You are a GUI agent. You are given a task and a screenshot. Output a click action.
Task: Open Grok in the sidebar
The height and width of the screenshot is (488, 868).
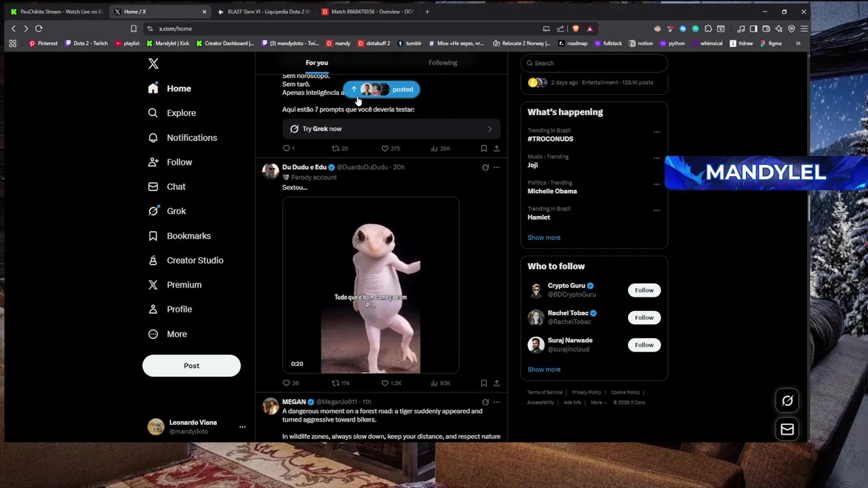coord(167,211)
